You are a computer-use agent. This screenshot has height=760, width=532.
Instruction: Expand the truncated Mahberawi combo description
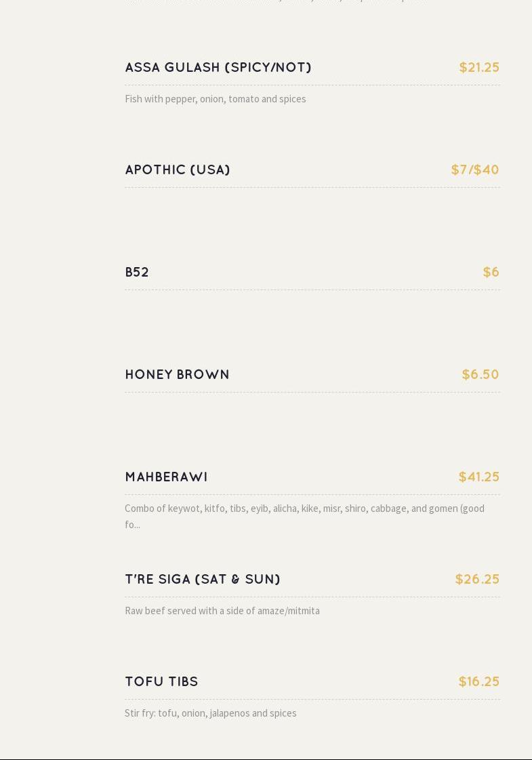304,516
